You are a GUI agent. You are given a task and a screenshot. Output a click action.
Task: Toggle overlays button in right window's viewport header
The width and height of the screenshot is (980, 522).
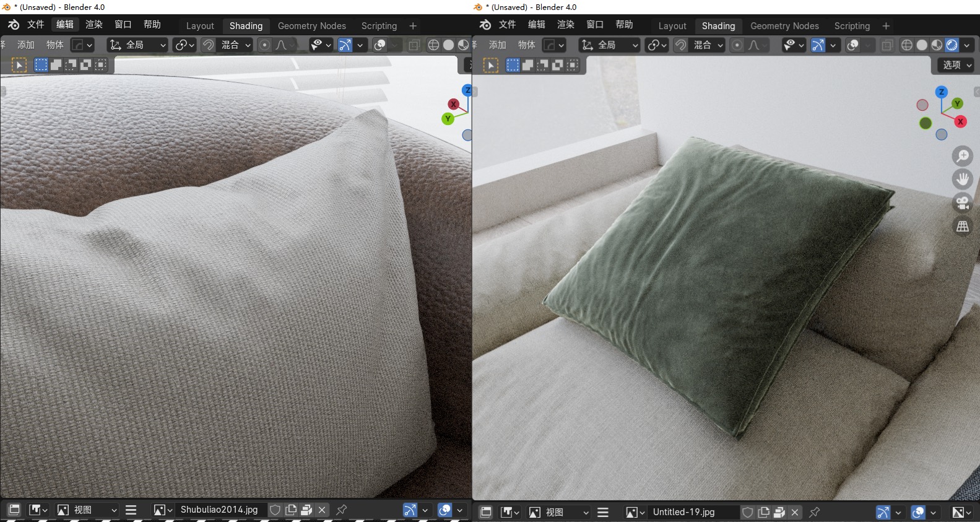click(852, 45)
